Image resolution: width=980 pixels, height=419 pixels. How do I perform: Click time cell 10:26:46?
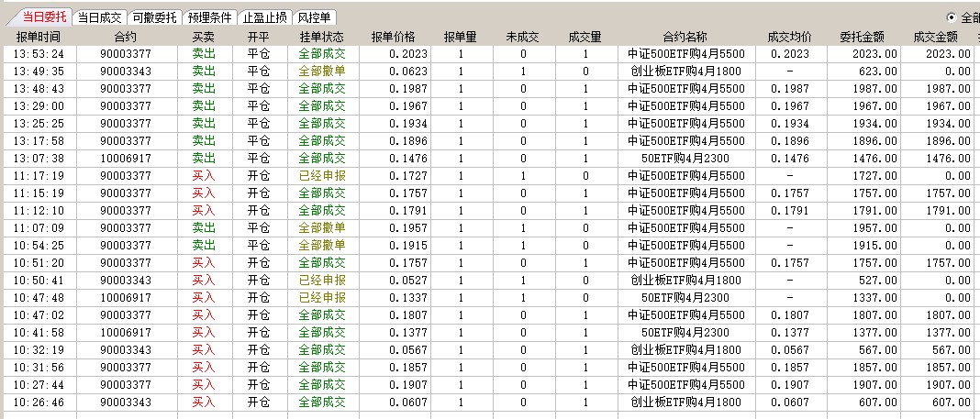(x=39, y=402)
